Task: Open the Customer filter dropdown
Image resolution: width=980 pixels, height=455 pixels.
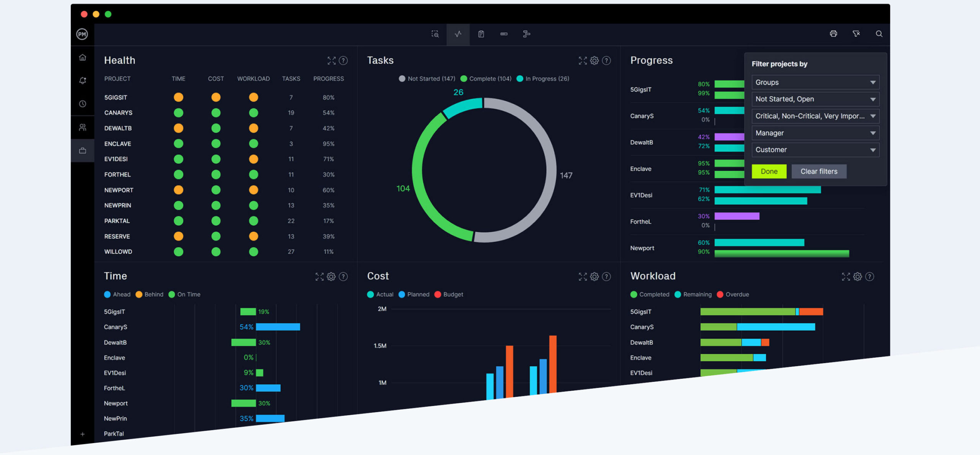Action: point(815,150)
